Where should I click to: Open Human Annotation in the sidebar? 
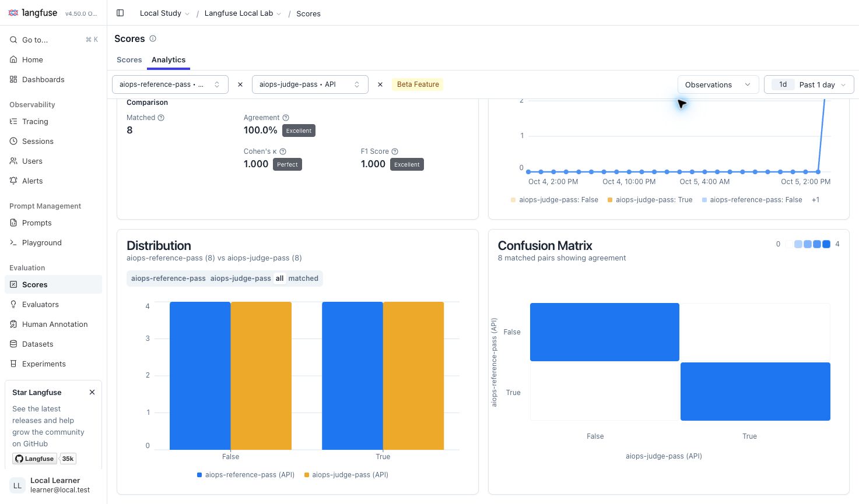pos(54,324)
